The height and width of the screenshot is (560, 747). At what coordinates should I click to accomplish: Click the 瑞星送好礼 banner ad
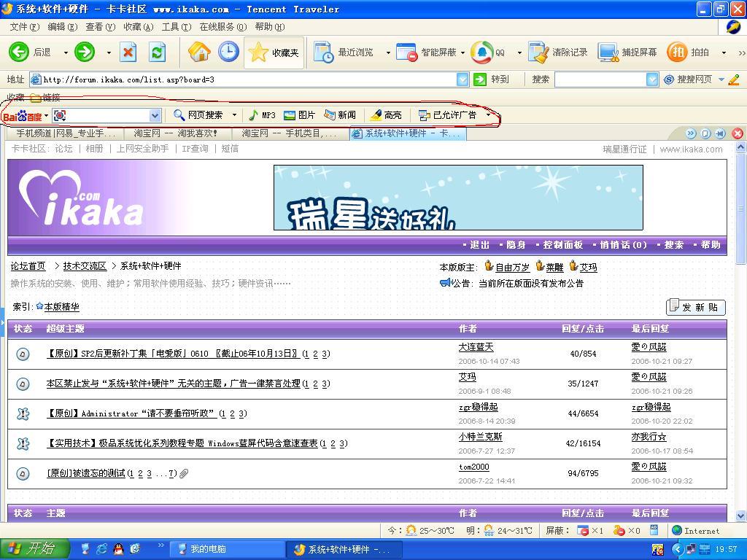click(x=458, y=198)
